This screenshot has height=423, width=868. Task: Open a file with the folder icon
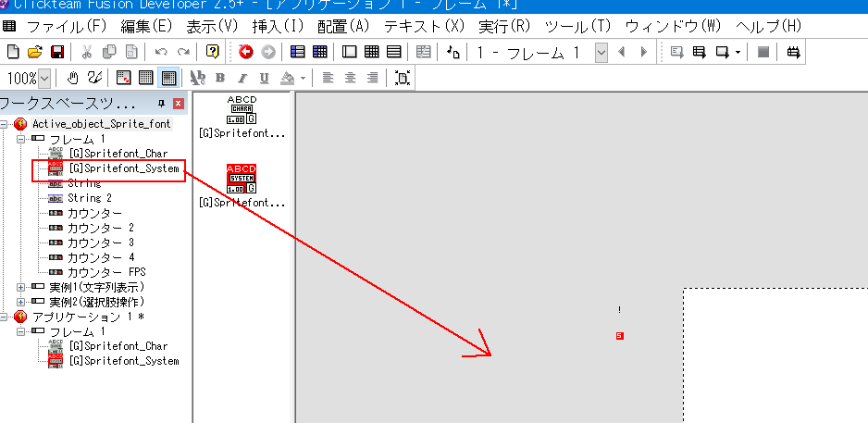coord(34,53)
